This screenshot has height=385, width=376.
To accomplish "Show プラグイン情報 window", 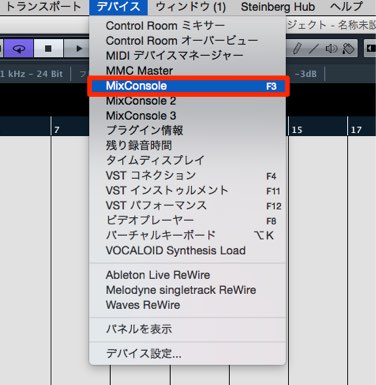I will point(187,130).
